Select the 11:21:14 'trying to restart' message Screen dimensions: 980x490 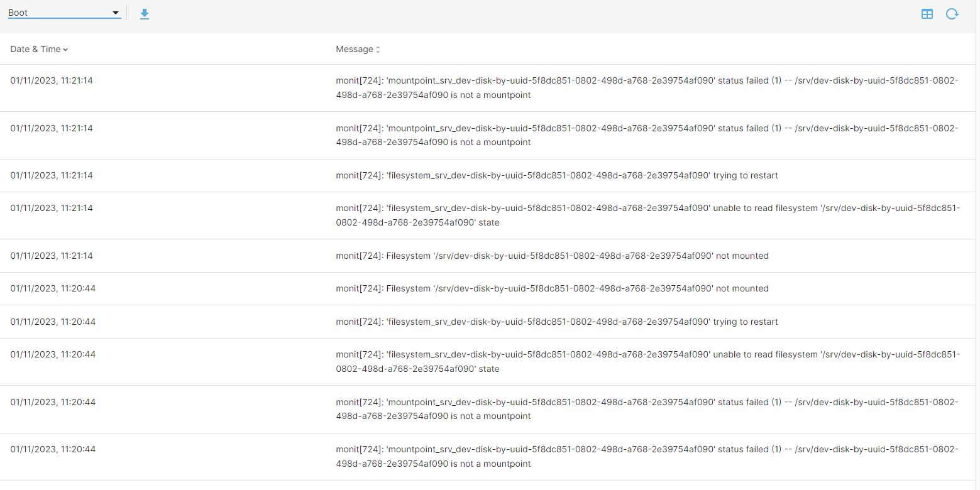[x=557, y=175]
